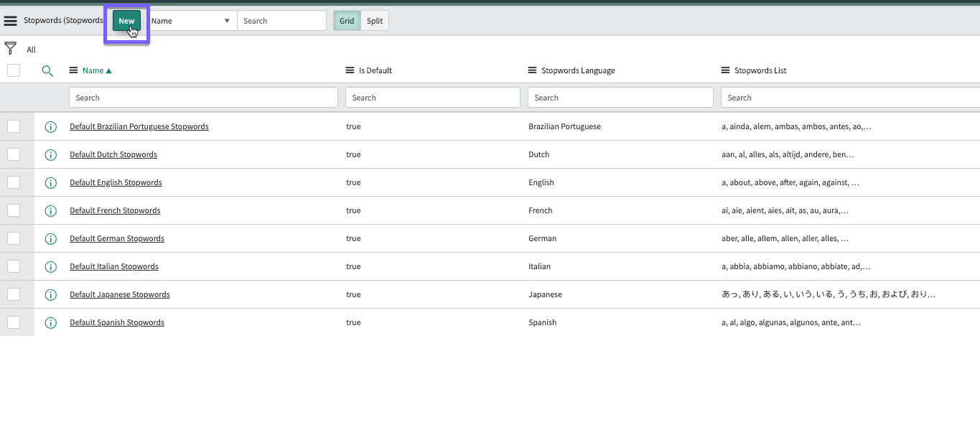Open Default Italian Stopwords record

pyautogui.click(x=114, y=266)
